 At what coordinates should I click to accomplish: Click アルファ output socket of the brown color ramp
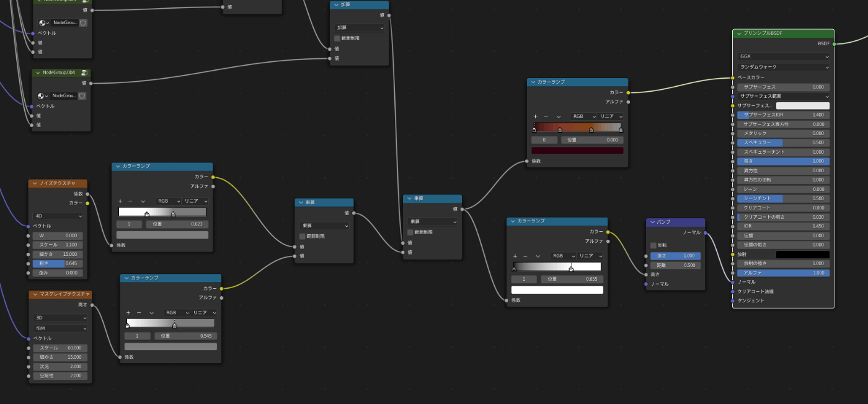tap(628, 102)
